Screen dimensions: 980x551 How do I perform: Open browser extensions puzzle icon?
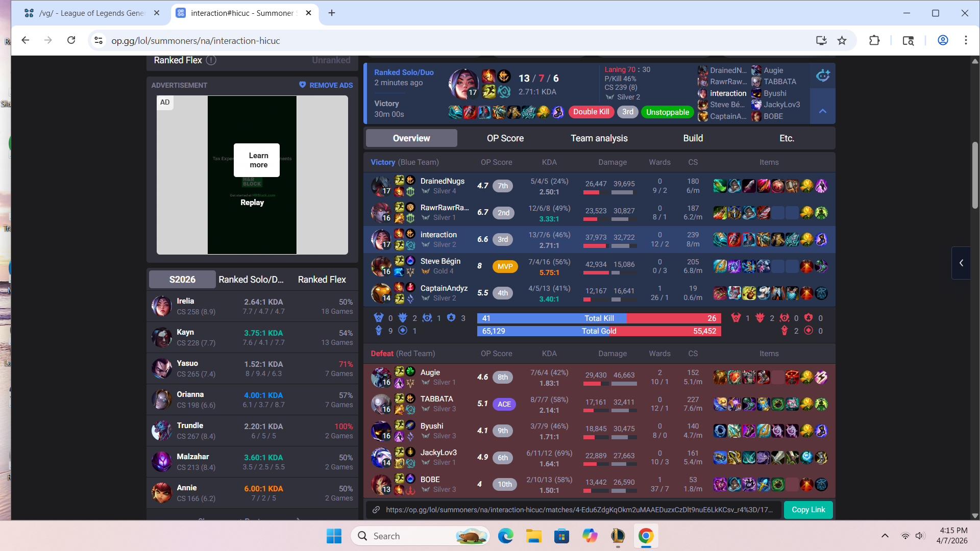coord(874,41)
